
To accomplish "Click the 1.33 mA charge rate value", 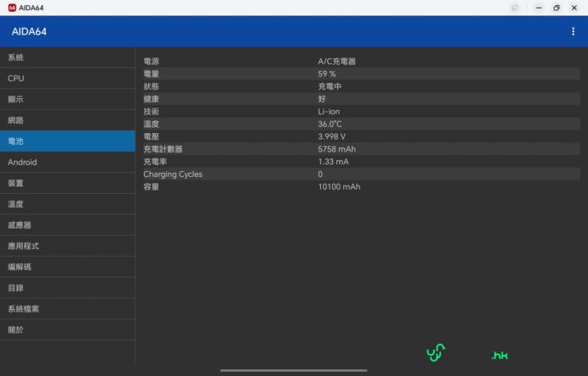I will (x=333, y=162).
